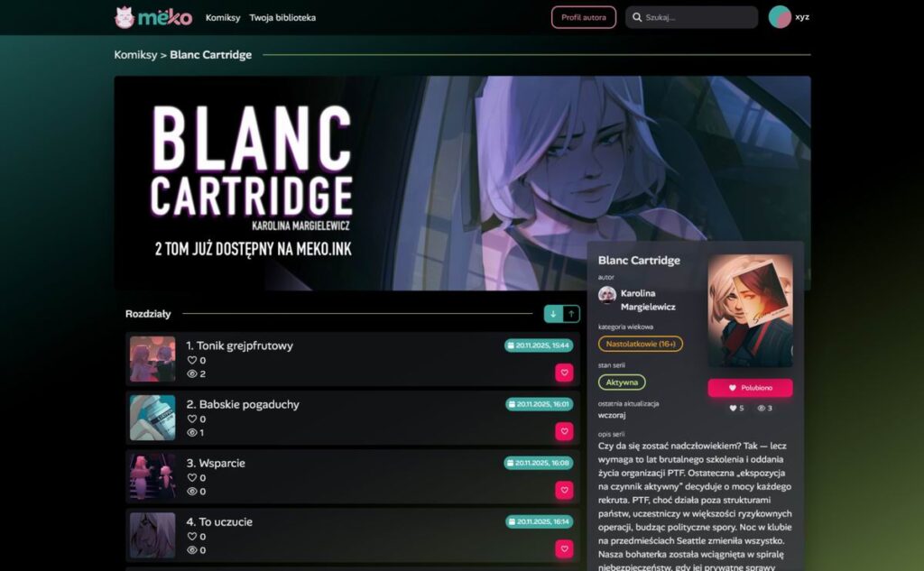Like chapter Babskie pogaduchy with pink heart
The height and width of the screenshot is (571, 924).
pyautogui.click(x=564, y=431)
